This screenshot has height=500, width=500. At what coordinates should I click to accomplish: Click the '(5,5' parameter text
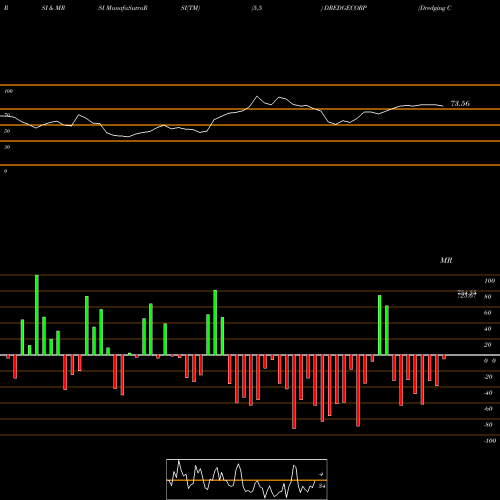[257, 8]
